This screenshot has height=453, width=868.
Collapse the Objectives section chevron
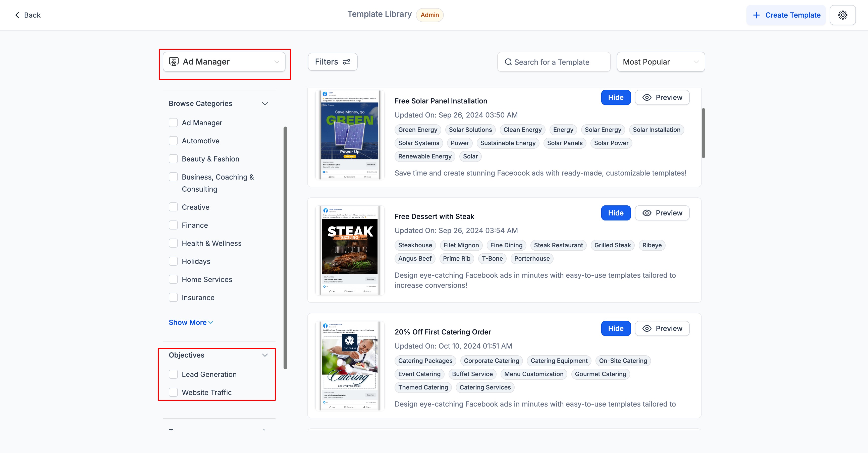coord(265,355)
